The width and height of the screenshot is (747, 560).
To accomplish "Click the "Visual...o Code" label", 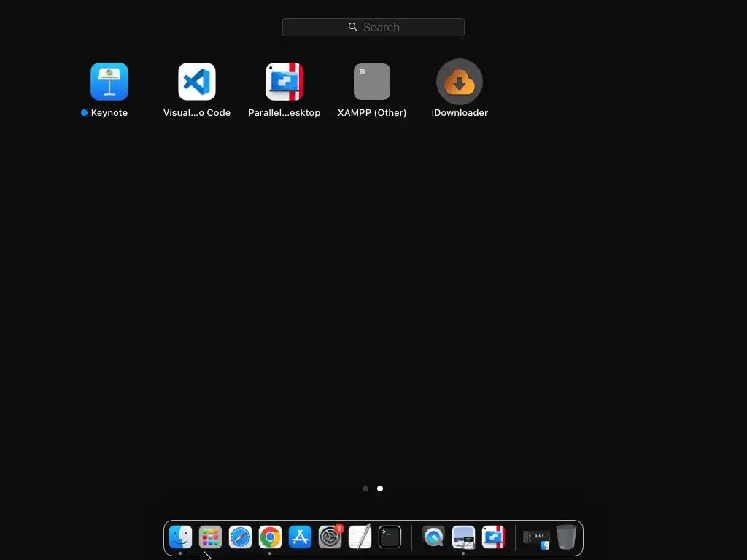I will pos(197,113).
